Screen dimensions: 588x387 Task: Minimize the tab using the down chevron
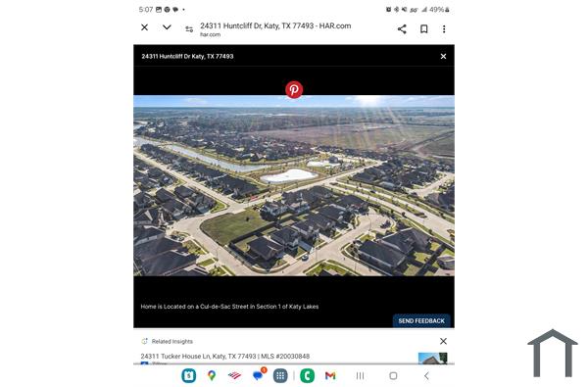[167, 27]
